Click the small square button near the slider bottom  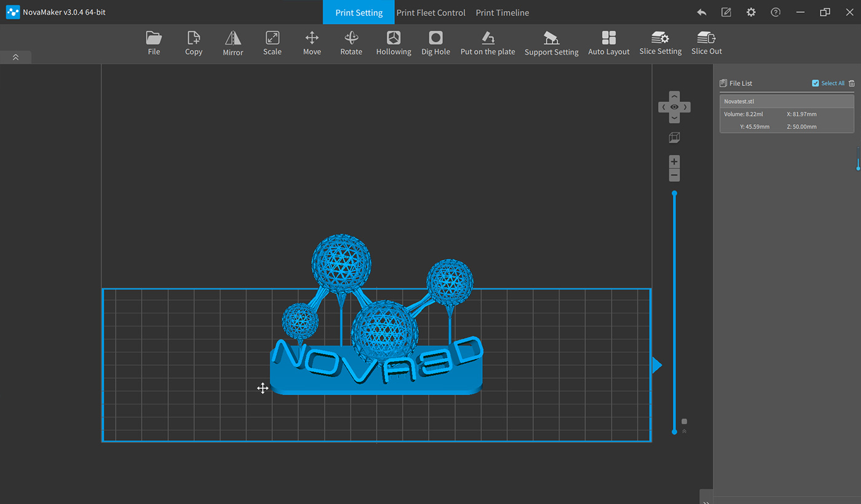pyautogui.click(x=684, y=422)
